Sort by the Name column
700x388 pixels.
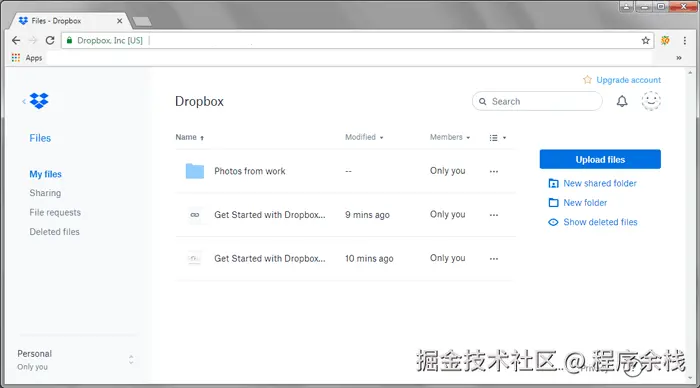point(190,137)
